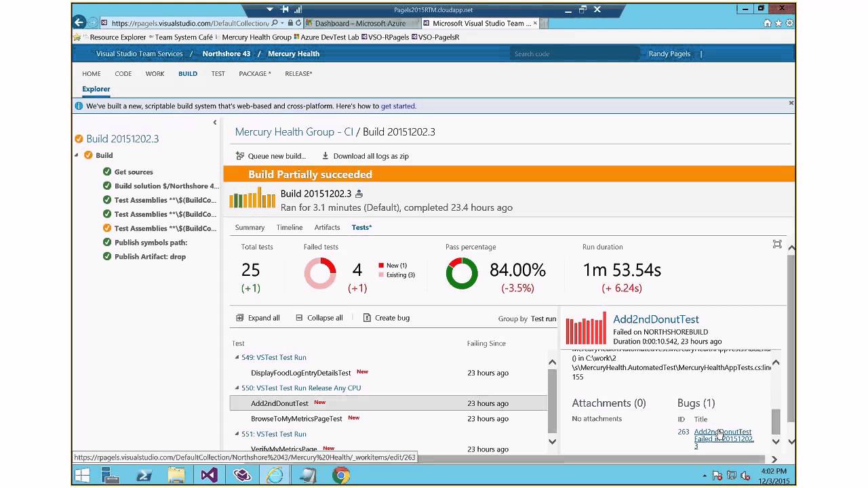Viewport: 868px width, 488px height.
Task: Open Chrome from taskbar
Action: coord(341,476)
